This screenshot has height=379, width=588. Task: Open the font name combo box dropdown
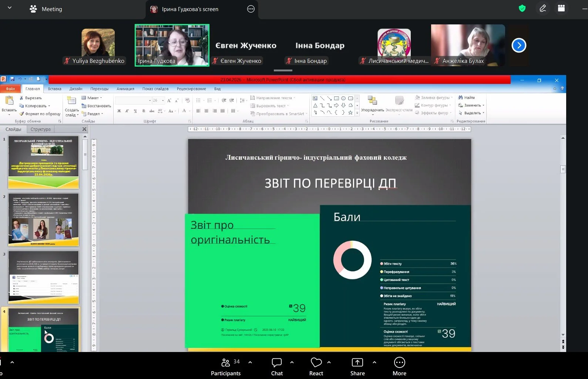coord(149,100)
